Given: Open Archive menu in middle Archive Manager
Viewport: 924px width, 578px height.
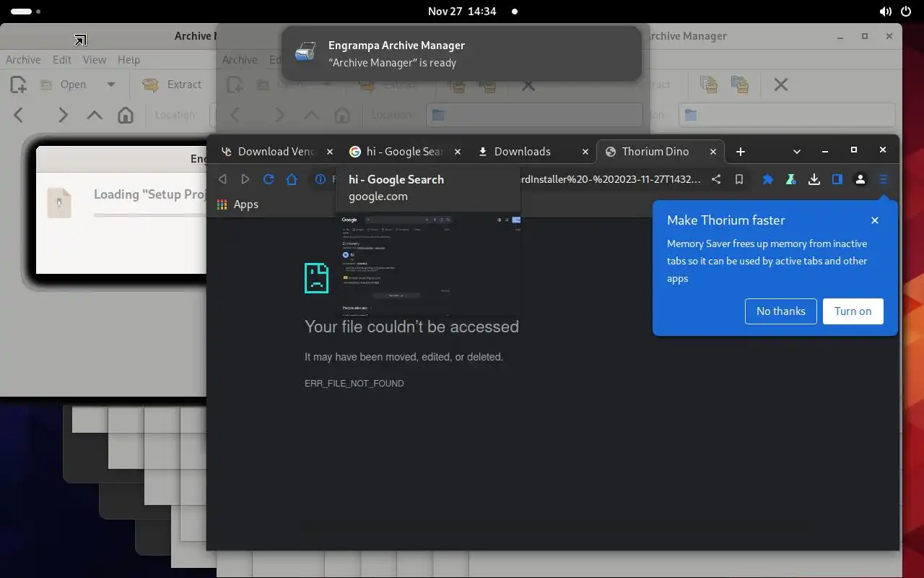Looking at the screenshot, I should pos(240,60).
